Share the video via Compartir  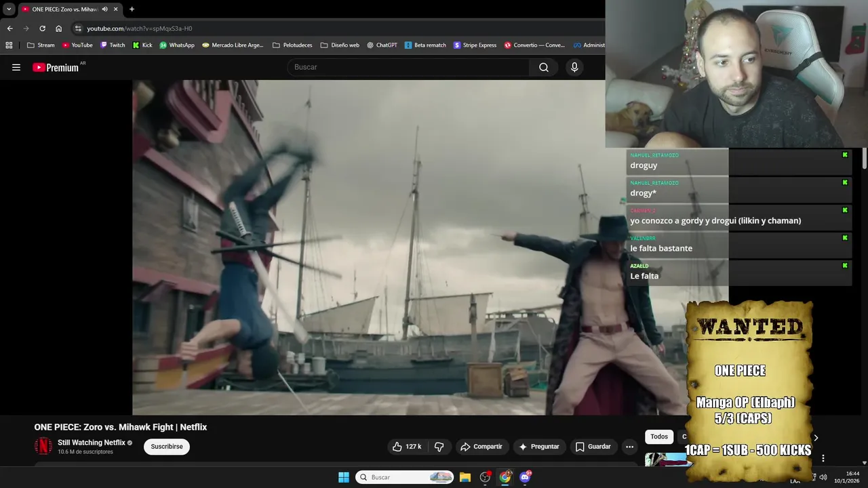coord(481,447)
